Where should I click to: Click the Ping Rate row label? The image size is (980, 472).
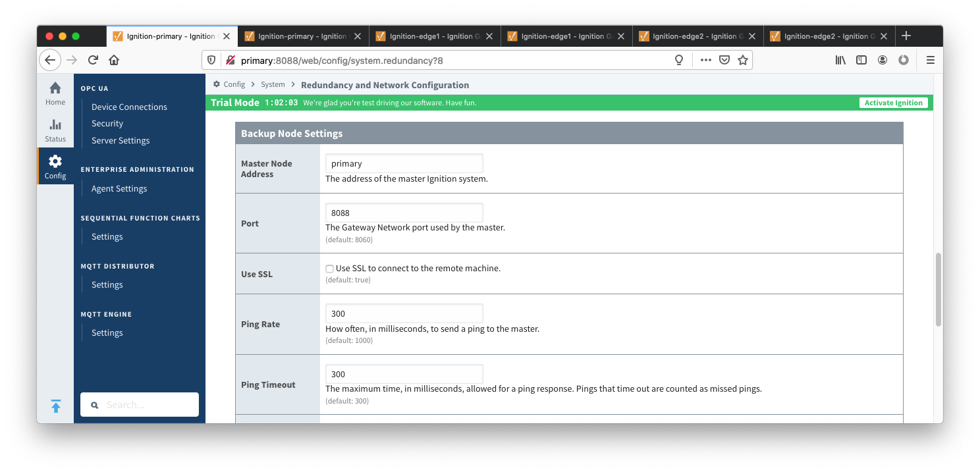coord(261,325)
